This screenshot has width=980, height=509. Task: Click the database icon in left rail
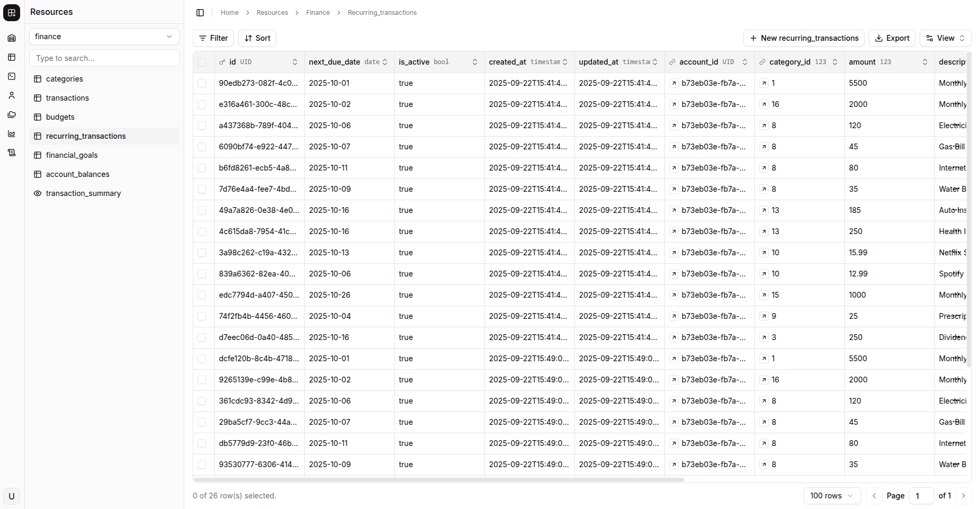pos(12,38)
